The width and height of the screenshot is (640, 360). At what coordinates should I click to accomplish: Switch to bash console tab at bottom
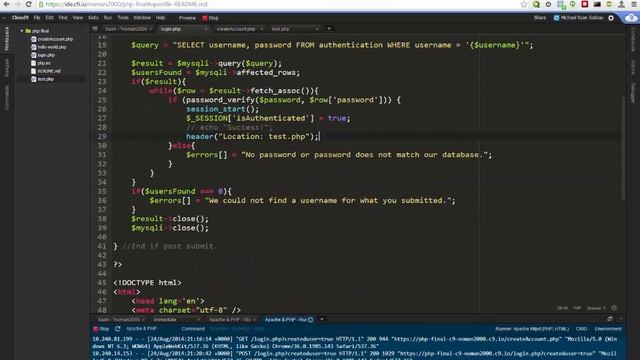point(121,320)
